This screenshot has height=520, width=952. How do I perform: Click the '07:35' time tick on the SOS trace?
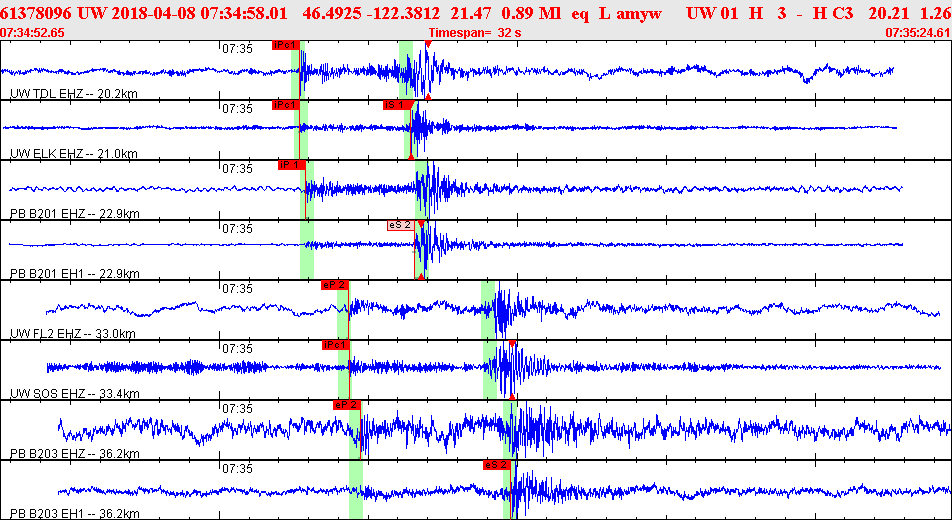(x=237, y=349)
